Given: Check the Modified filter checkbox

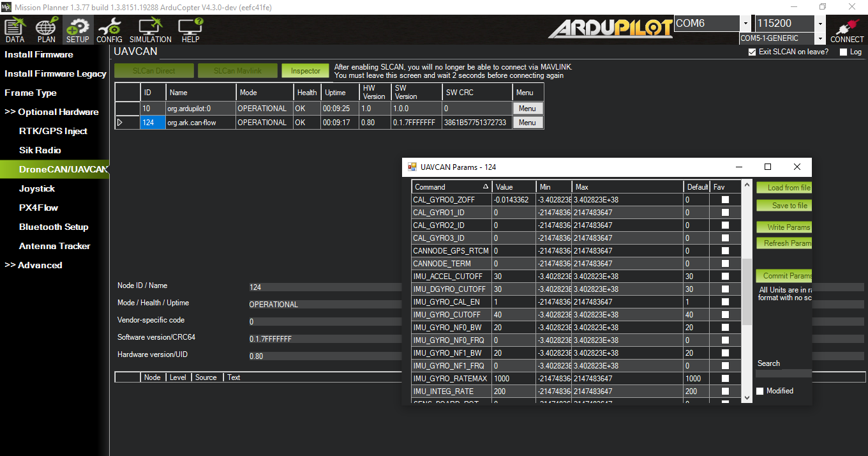Looking at the screenshot, I should tap(759, 391).
